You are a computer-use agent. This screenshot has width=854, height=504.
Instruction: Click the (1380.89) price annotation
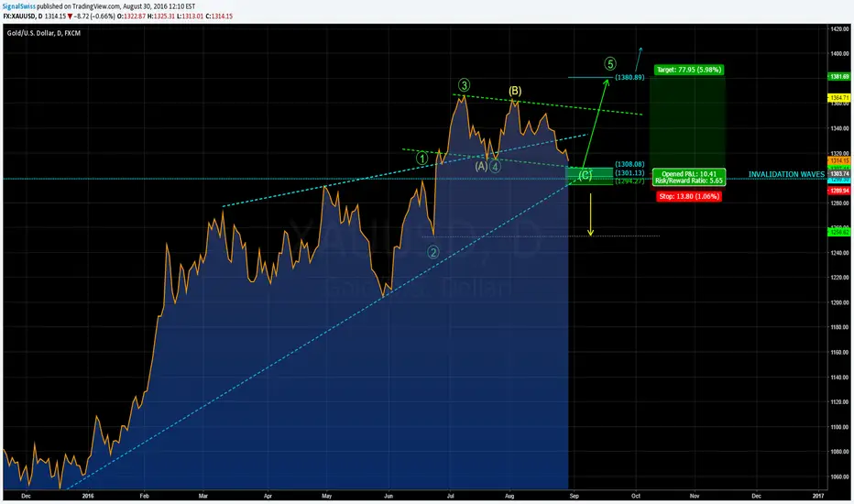(630, 77)
